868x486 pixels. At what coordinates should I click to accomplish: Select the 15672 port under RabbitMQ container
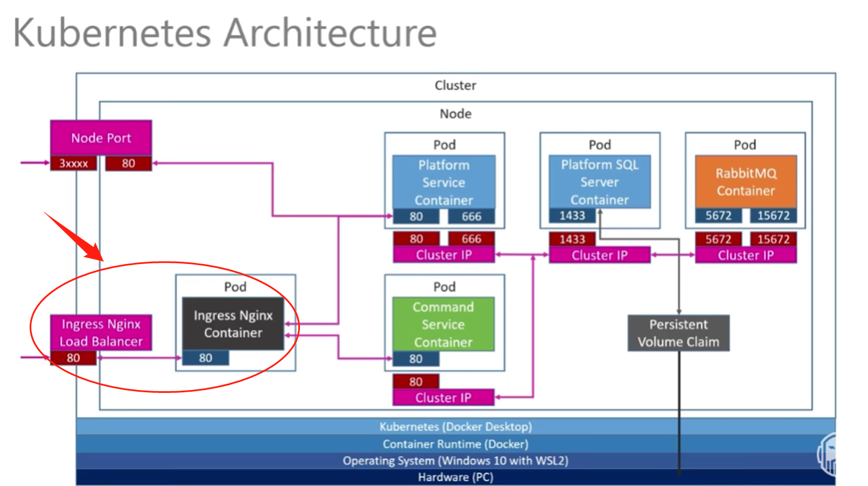click(x=773, y=216)
